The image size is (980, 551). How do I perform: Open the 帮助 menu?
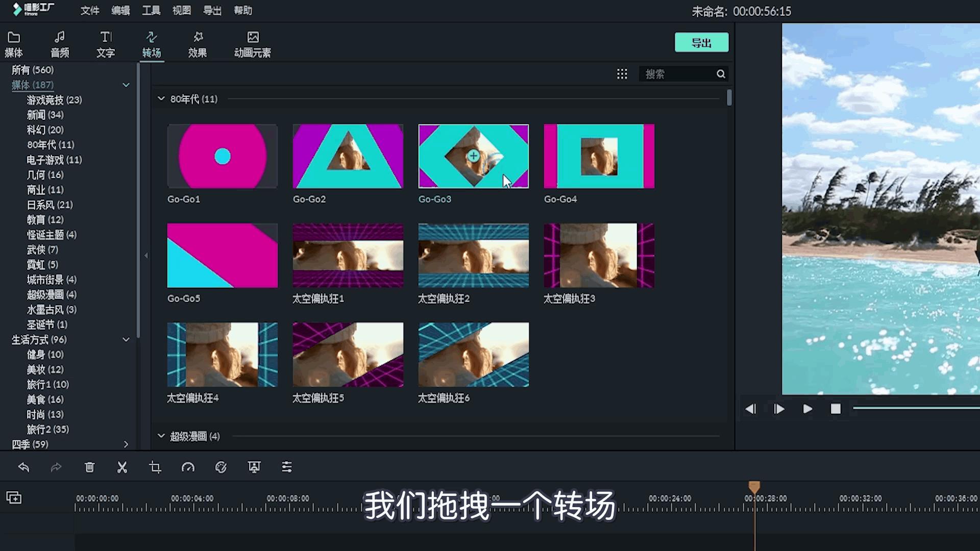tap(243, 10)
